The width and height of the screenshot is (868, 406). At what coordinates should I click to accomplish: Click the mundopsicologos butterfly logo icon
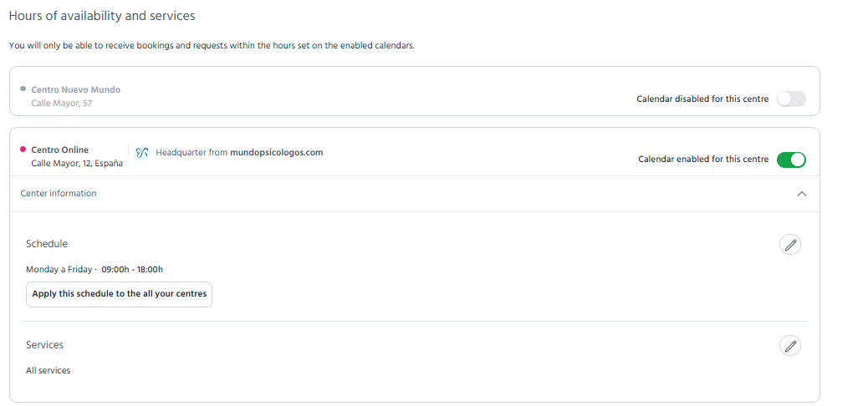(142, 153)
